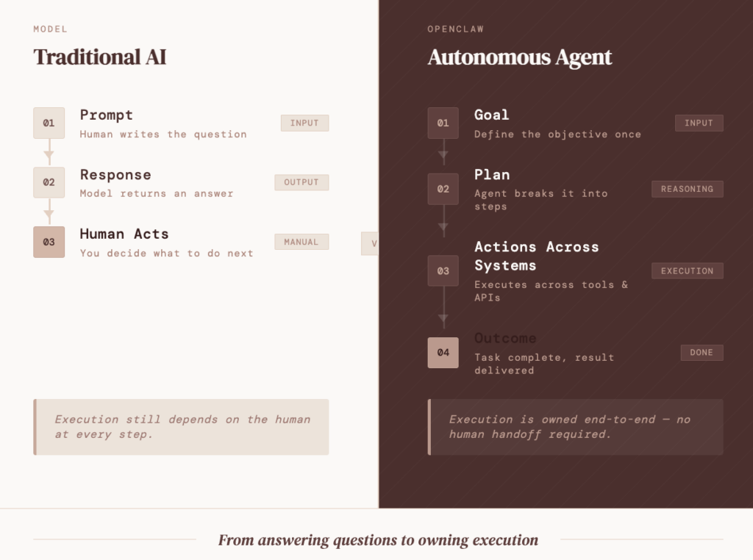Select the 'Execution still depends on the human' callout
The image size is (753, 560).
click(x=182, y=426)
